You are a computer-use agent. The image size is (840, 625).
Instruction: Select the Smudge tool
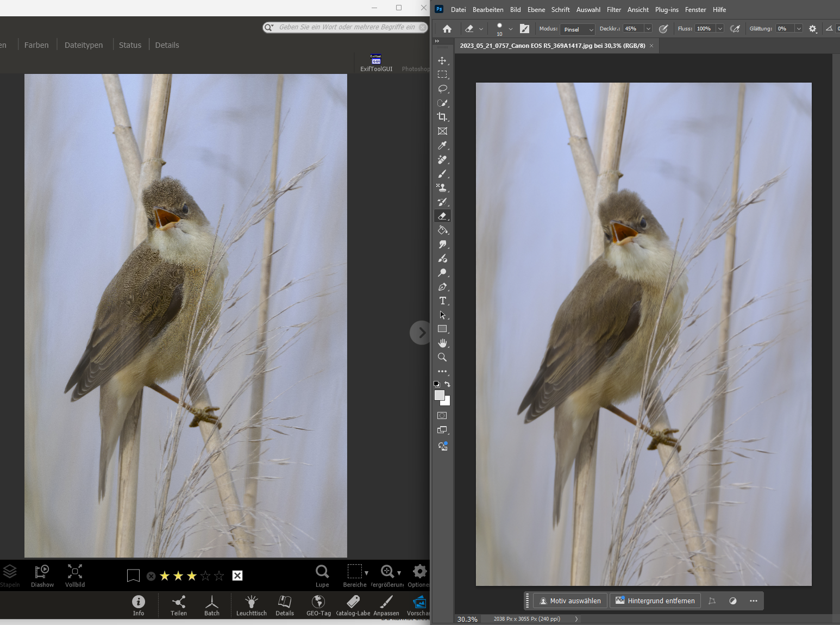click(442, 244)
